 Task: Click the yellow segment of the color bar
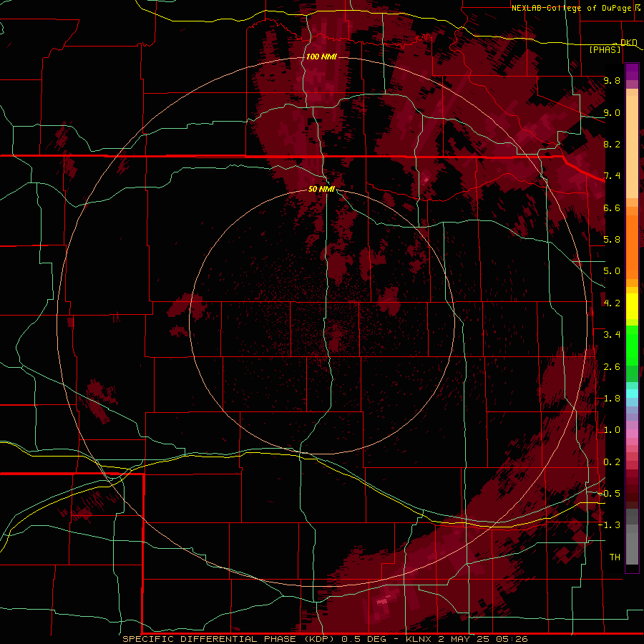[632, 306]
